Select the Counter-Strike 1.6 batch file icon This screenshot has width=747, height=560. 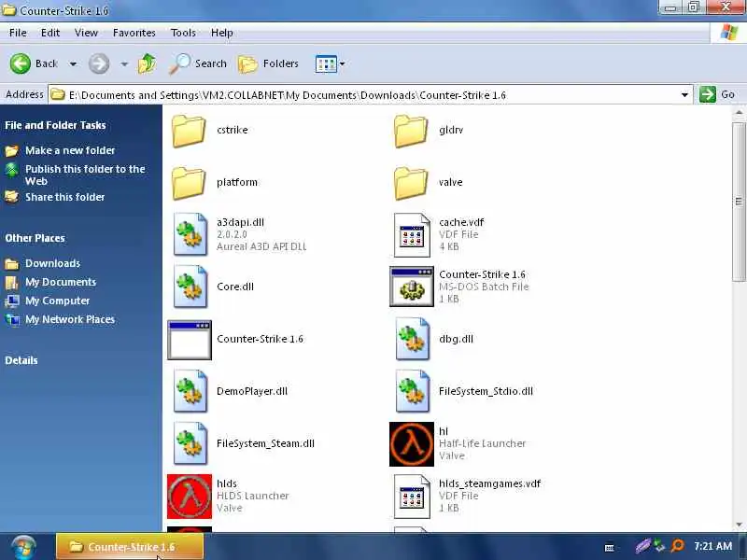[x=412, y=287]
